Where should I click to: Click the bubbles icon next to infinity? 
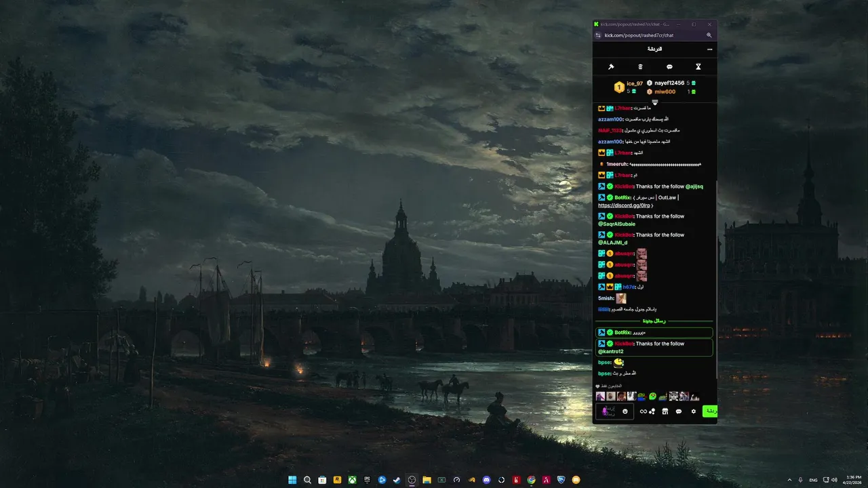[652, 411]
